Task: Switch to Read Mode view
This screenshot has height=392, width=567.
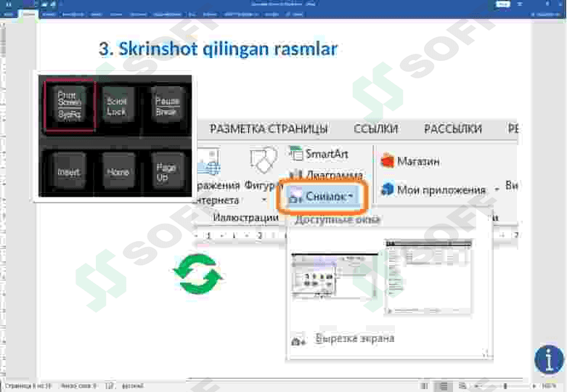Action: [425, 387]
